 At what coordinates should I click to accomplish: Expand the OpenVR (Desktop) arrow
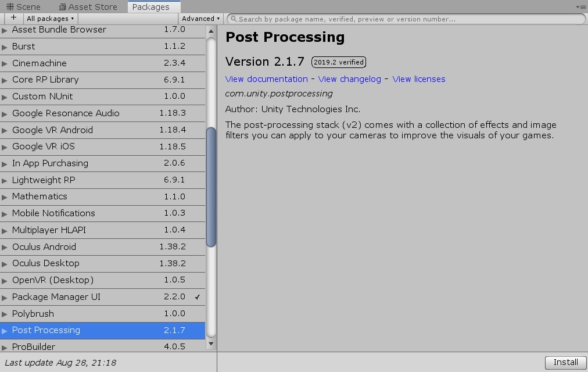tap(5, 281)
